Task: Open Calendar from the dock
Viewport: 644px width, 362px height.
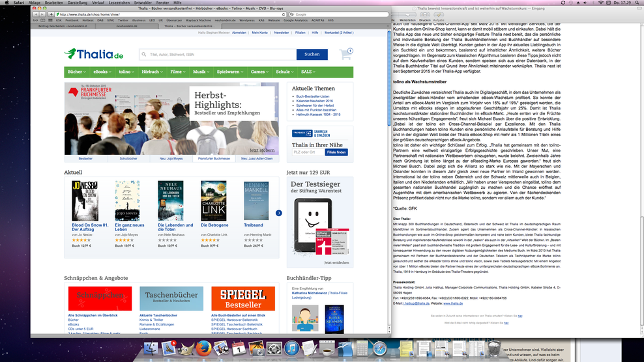Action: point(239,348)
